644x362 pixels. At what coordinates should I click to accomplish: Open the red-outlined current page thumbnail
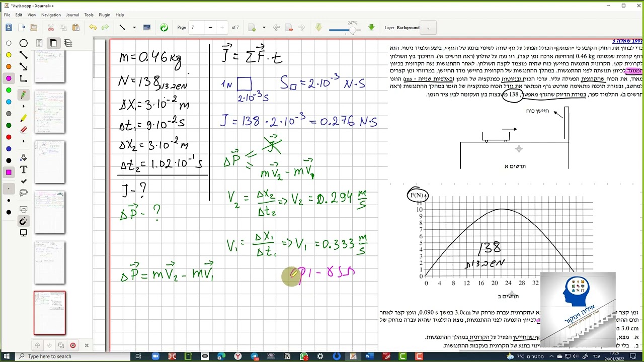[x=49, y=313]
